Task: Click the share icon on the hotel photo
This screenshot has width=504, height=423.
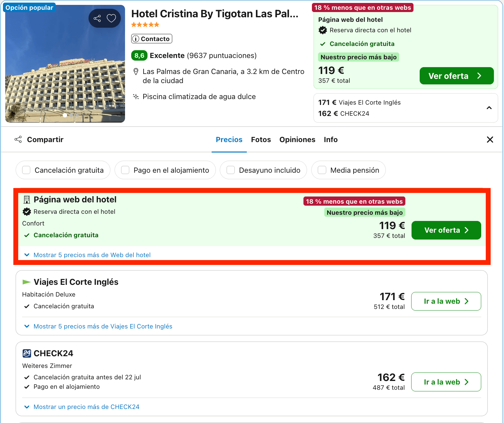Action: (97, 18)
